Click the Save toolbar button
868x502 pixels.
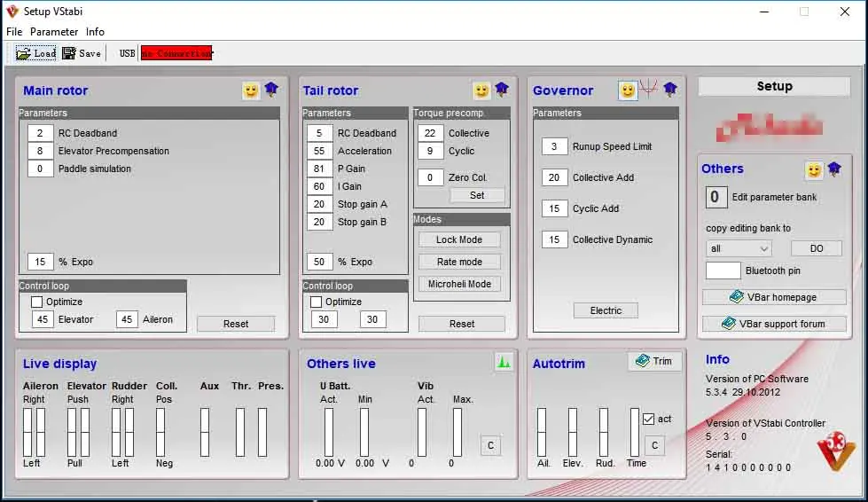(x=82, y=53)
